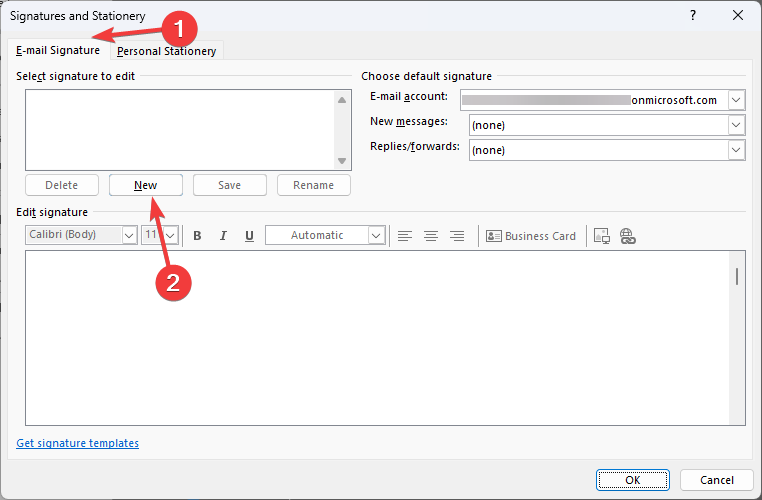Switch to the E-mail Signature tab
The image size is (762, 500).
pos(58,50)
